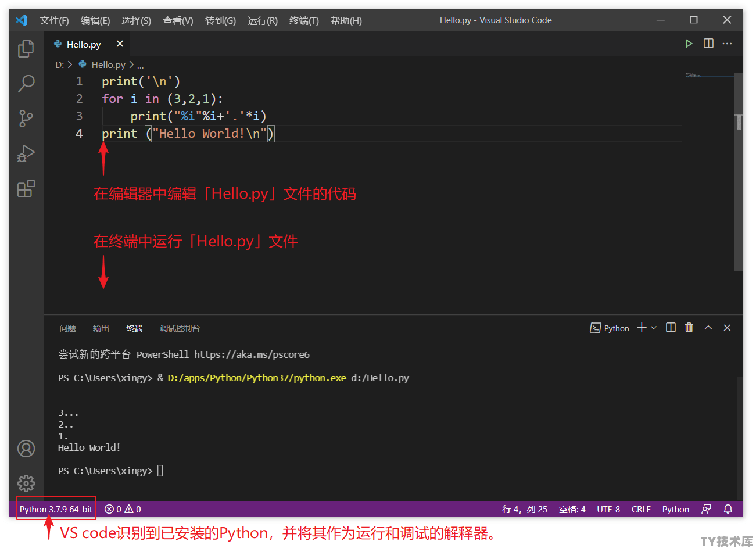
Task: Open the 终端(T) menu
Action: [304, 20]
